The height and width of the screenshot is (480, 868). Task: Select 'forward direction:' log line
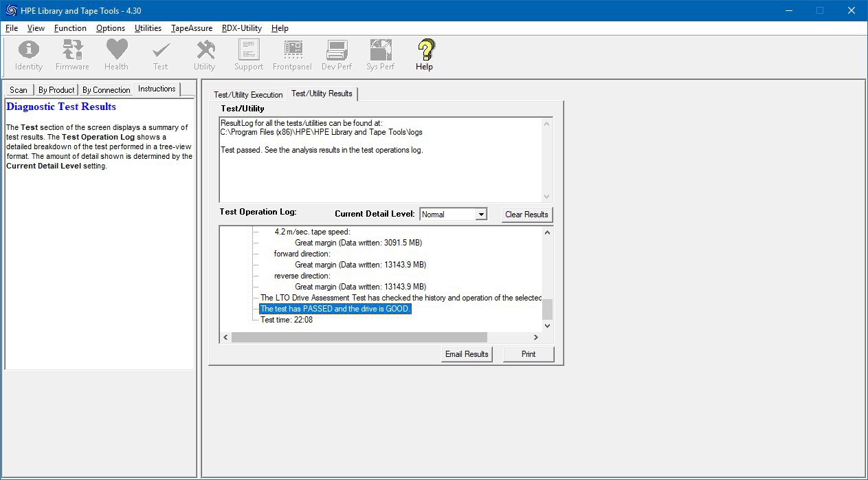pyautogui.click(x=302, y=254)
